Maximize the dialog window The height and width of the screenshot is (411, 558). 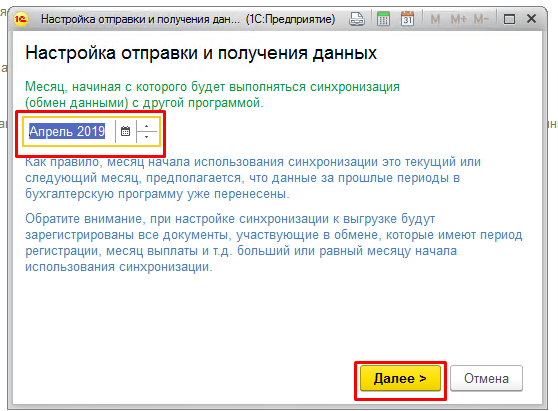coord(509,19)
